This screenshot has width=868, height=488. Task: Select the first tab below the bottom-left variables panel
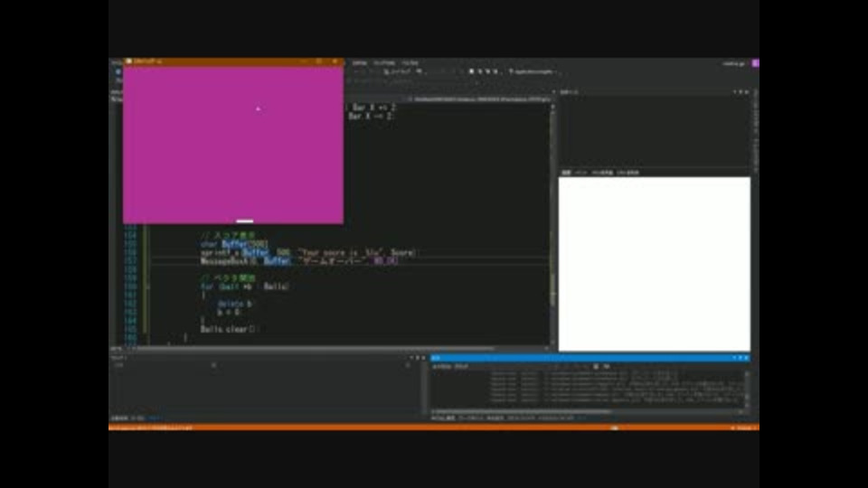coord(119,418)
